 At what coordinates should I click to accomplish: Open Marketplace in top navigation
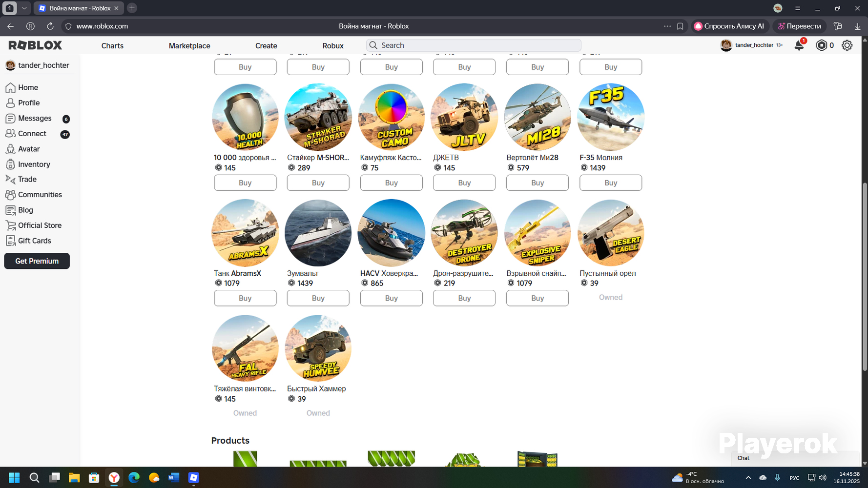(189, 46)
